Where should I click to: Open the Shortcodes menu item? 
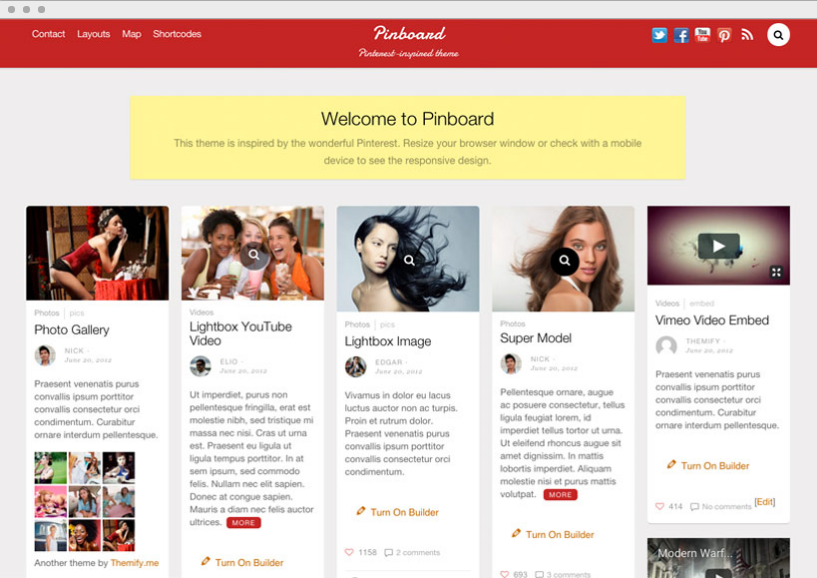click(177, 34)
